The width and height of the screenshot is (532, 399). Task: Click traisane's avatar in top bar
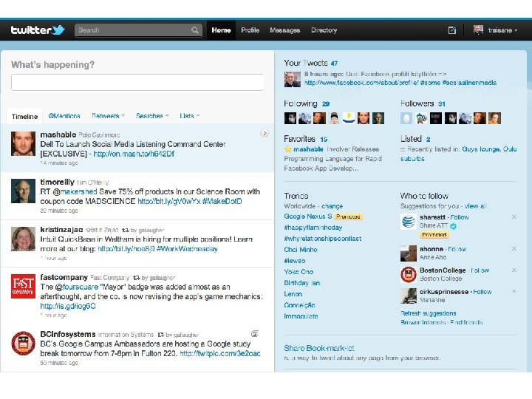coord(478,30)
